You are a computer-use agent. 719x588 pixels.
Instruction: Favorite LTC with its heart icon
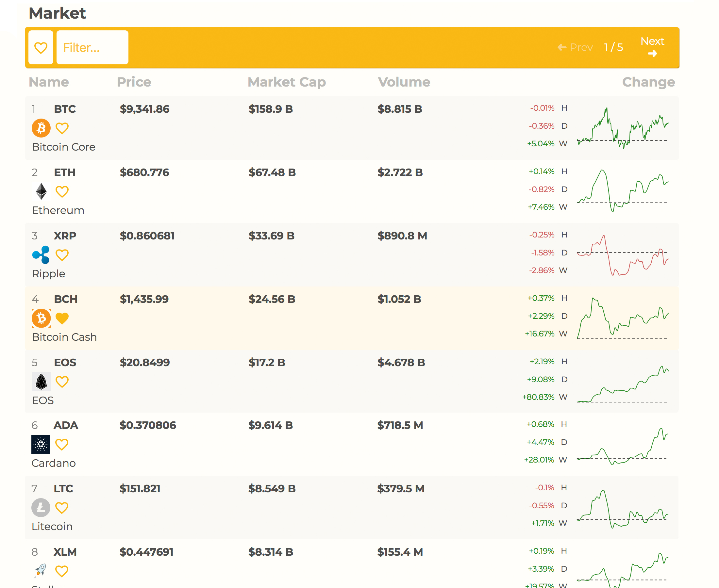(62, 508)
